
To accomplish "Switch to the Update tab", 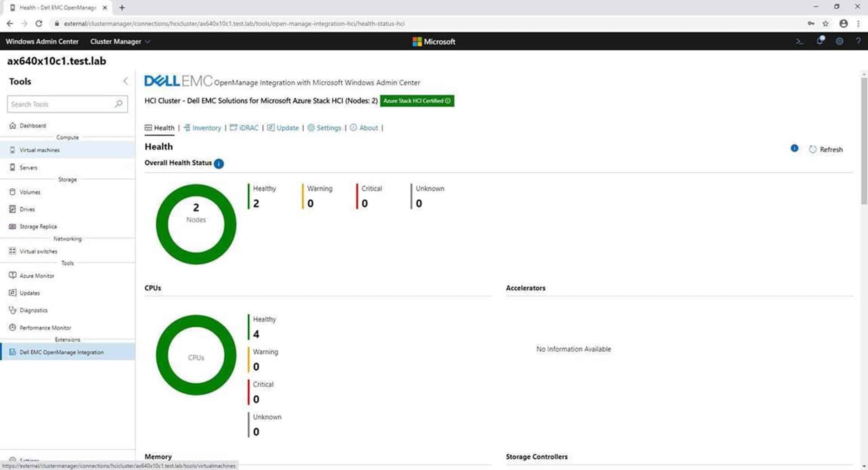I will (x=283, y=128).
